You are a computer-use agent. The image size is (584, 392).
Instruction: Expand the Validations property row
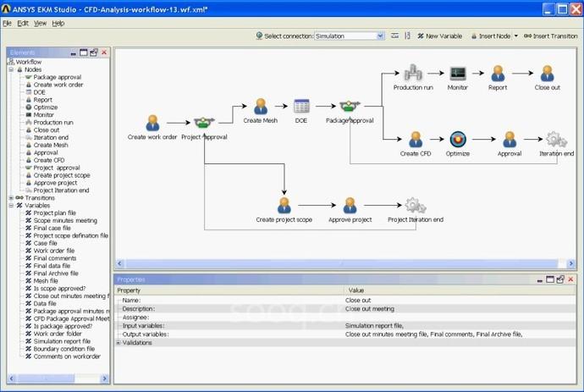click(x=118, y=343)
